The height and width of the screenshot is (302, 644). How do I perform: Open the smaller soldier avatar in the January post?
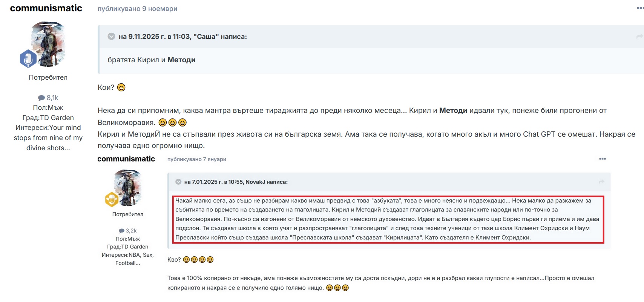128,188
